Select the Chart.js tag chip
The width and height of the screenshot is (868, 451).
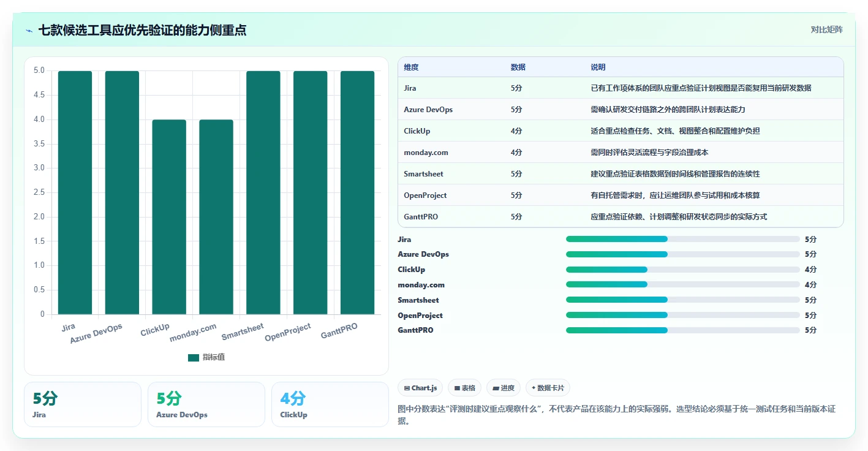[x=420, y=388]
